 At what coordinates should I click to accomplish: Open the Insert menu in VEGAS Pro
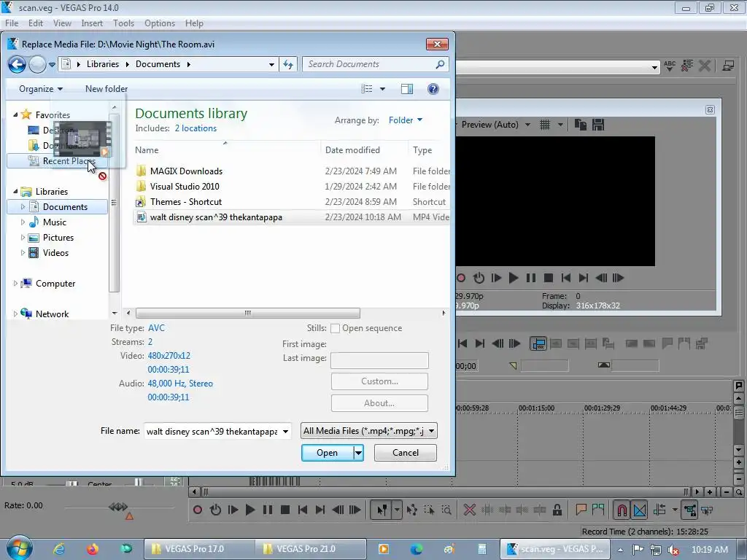92,23
